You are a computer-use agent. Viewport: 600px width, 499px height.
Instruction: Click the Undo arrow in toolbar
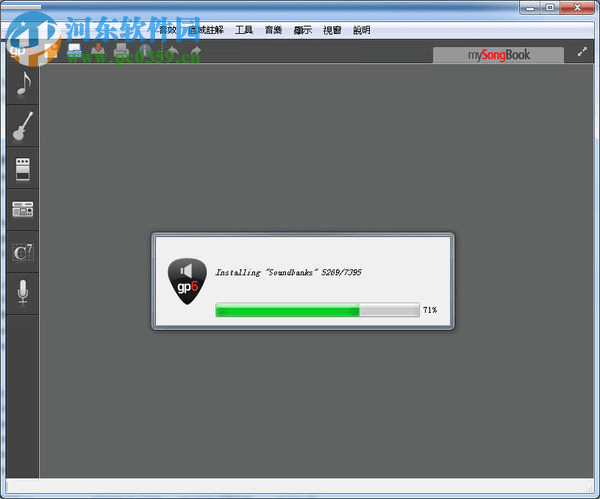(x=173, y=51)
